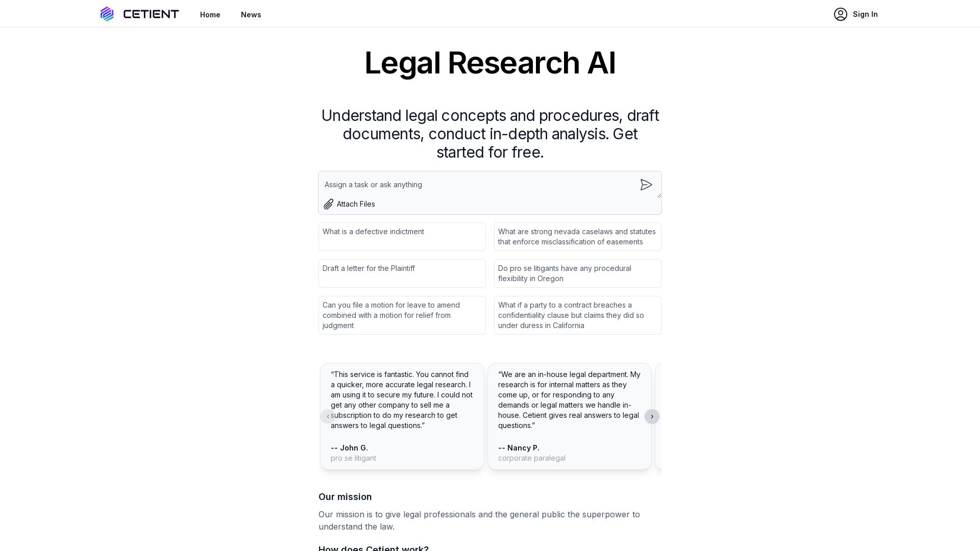Click the send arrow icon

pos(646,185)
